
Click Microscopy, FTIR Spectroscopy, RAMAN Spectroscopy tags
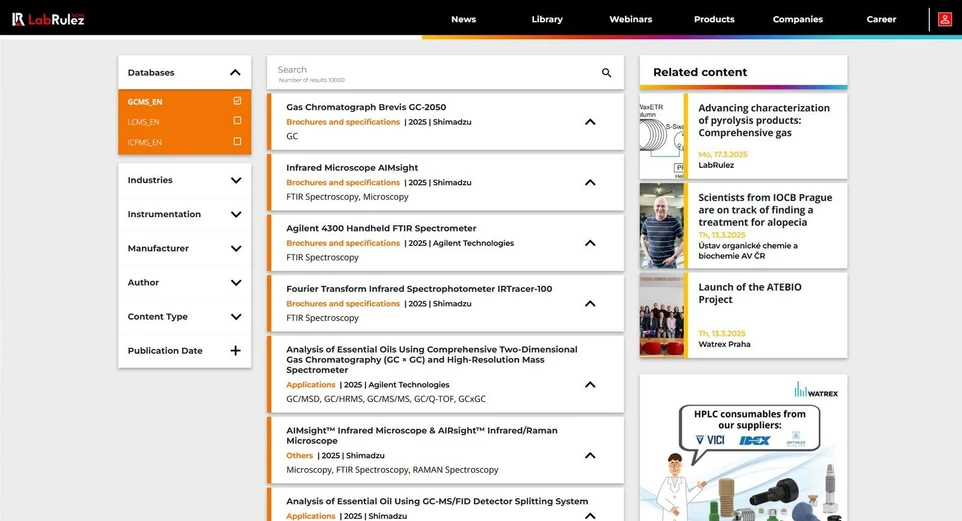pos(392,469)
